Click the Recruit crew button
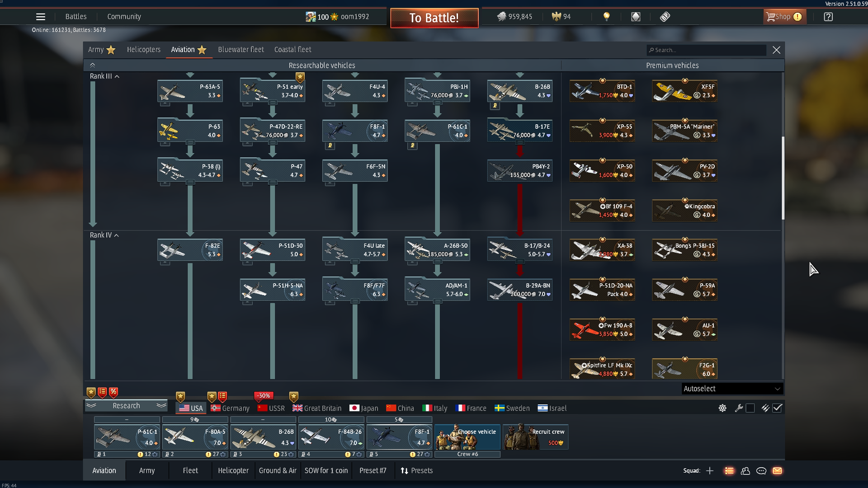This screenshot has width=868, height=488. 535,437
